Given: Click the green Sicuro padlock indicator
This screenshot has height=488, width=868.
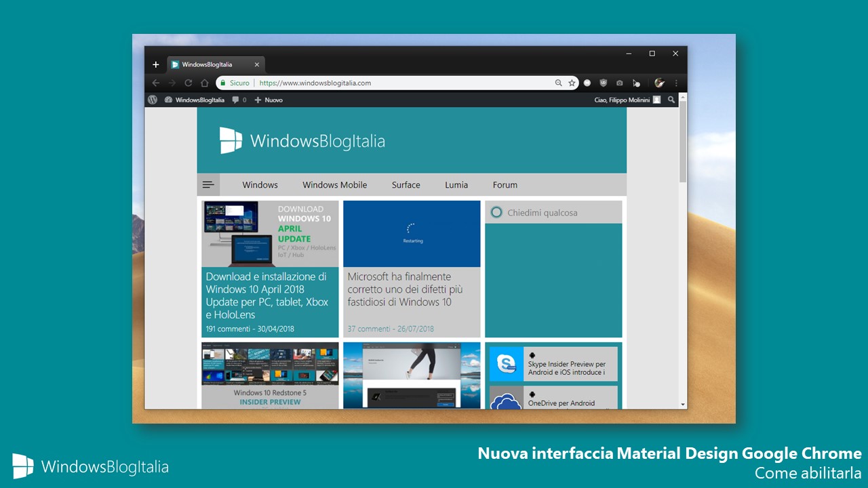Looking at the screenshot, I should (234, 83).
